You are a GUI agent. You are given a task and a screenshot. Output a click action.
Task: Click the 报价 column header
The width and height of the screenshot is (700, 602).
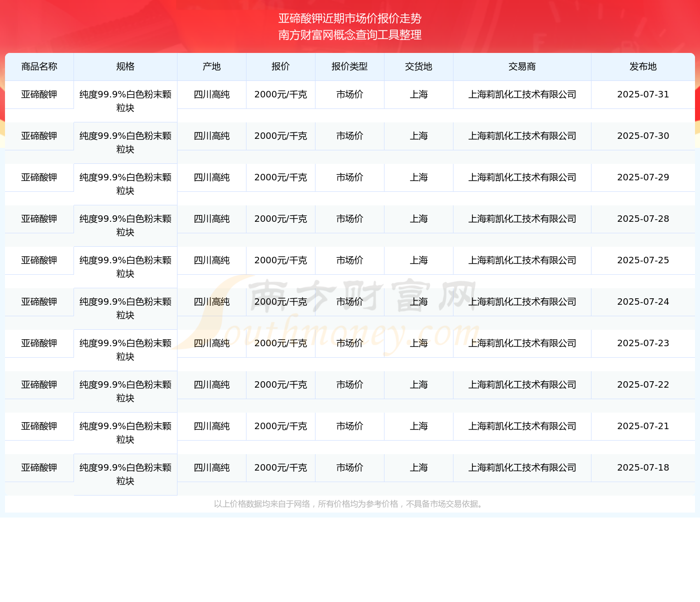pos(281,66)
